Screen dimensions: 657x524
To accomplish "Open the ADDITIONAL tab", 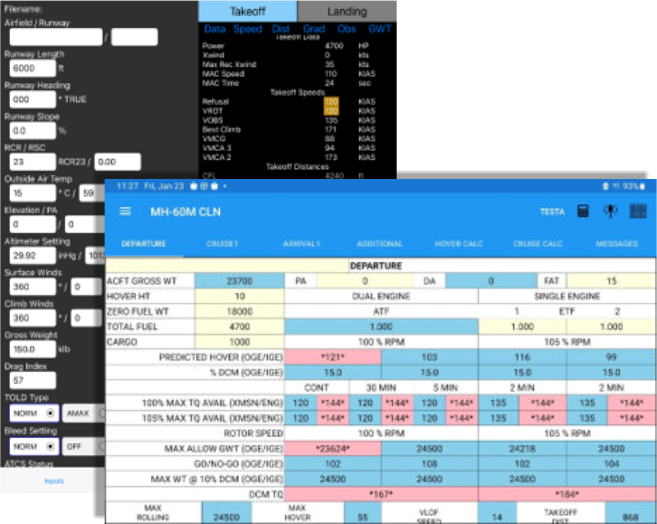I will click(x=380, y=243).
